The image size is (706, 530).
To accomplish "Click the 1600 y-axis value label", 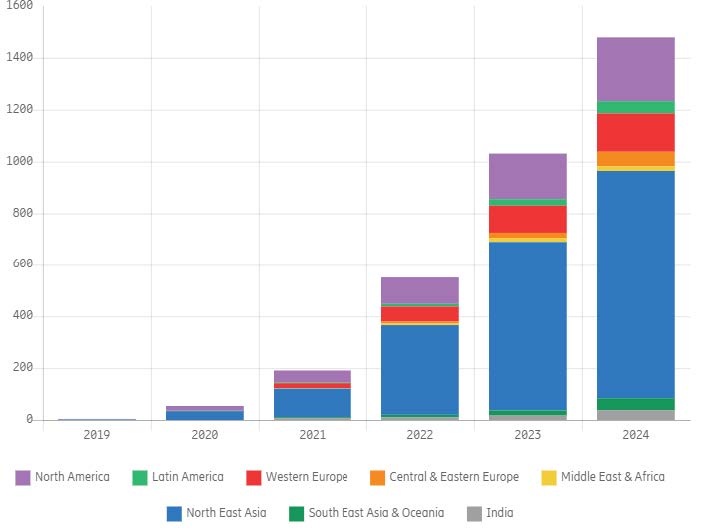I will [x=20, y=6].
